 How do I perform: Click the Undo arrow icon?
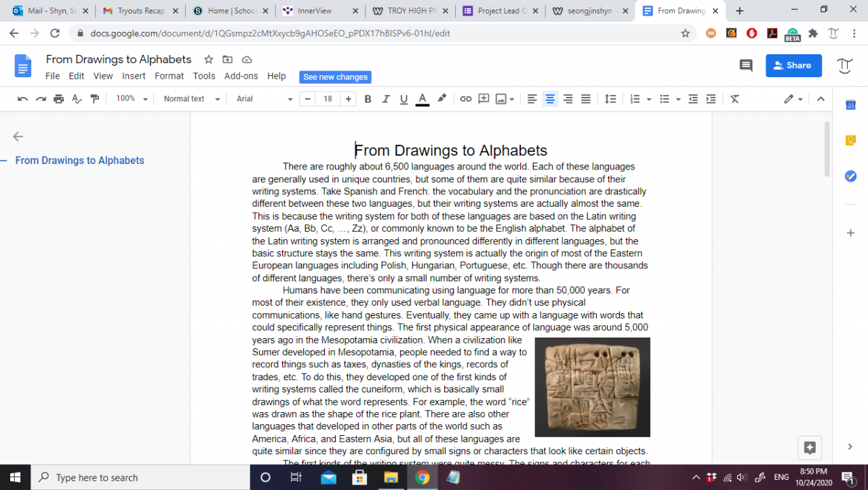coord(22,99)
